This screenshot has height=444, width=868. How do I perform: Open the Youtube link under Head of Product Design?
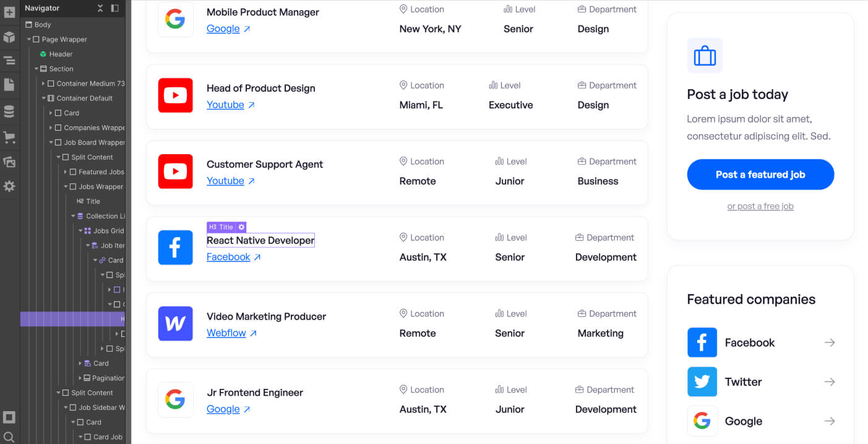[225, 105]
